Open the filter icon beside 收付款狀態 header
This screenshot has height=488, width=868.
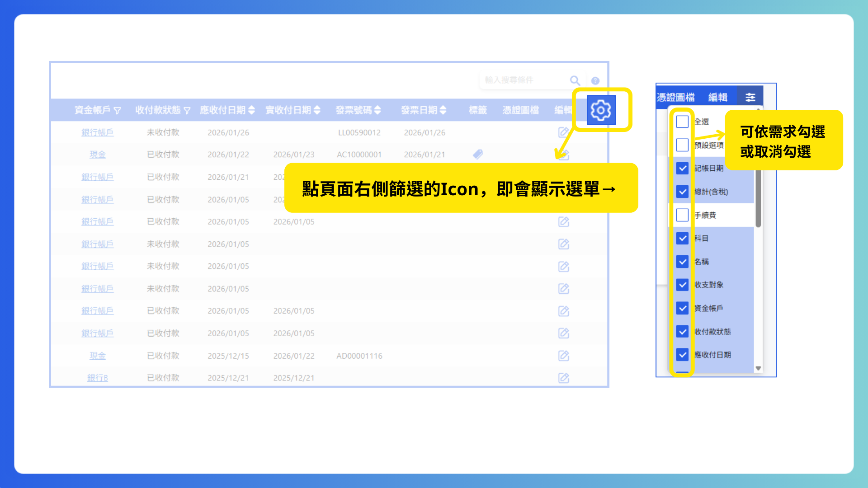pyautogui.click(x=187, y=110)
